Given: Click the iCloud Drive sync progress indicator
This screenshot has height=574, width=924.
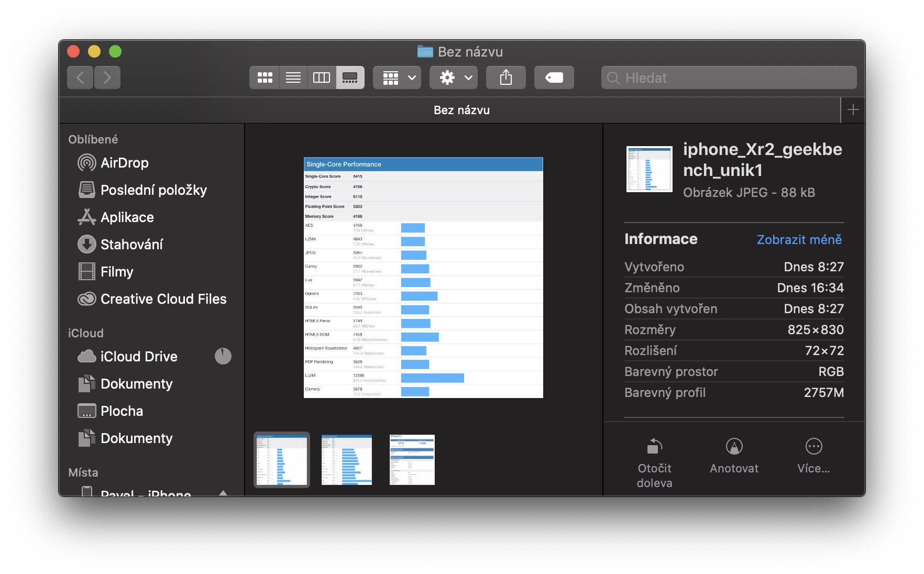Looking at the screenshot, I should pyautogui.click(x=223, y=356).
